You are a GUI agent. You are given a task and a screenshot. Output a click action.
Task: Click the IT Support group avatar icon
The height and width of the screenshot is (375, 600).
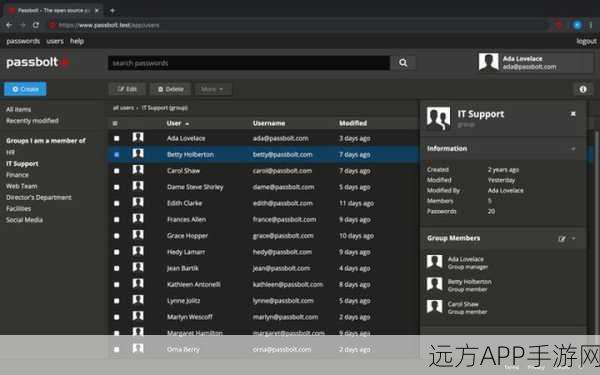[x=439, y=118]
